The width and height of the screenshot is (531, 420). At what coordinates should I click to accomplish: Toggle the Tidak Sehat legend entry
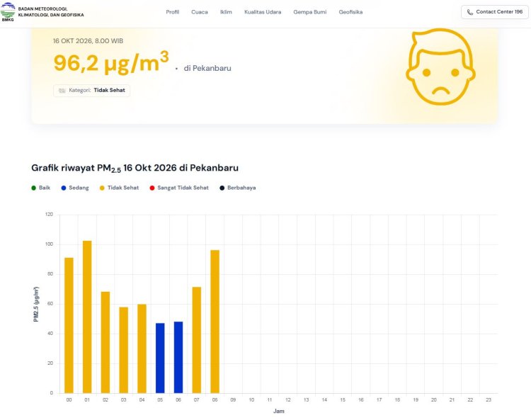point(119,188)
